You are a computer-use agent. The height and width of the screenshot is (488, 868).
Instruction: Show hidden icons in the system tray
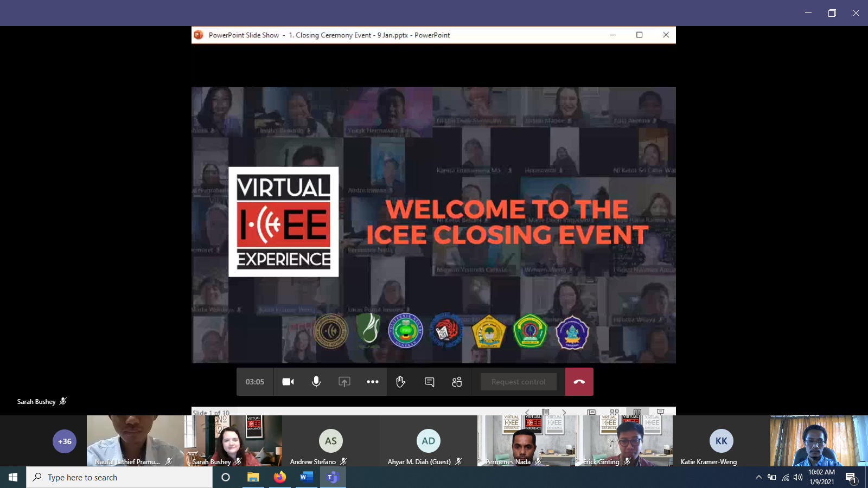pyautogui.click(x=759, y=477)
